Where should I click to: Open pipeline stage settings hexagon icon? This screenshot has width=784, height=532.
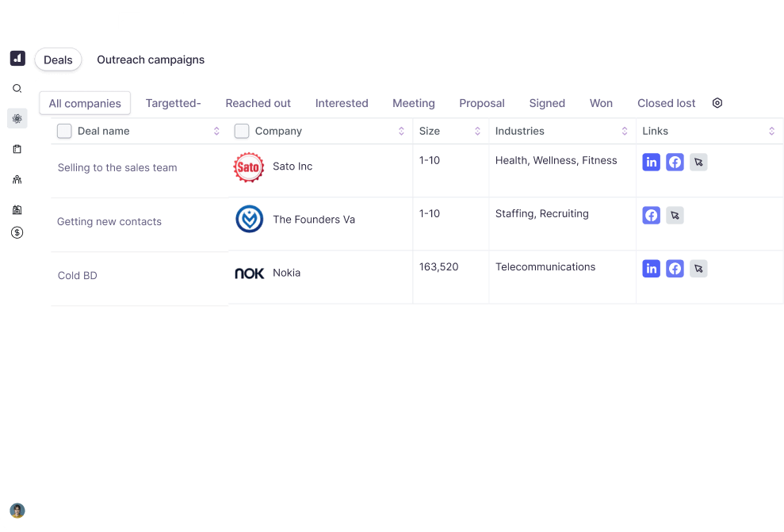click(717, 103)
